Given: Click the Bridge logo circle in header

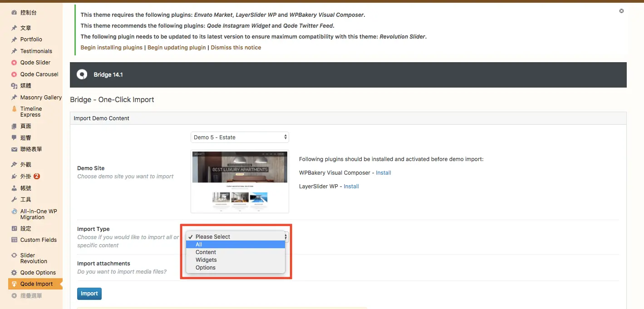Looking at the screenshot, I should pyautogui.click(x=82, y=74).
